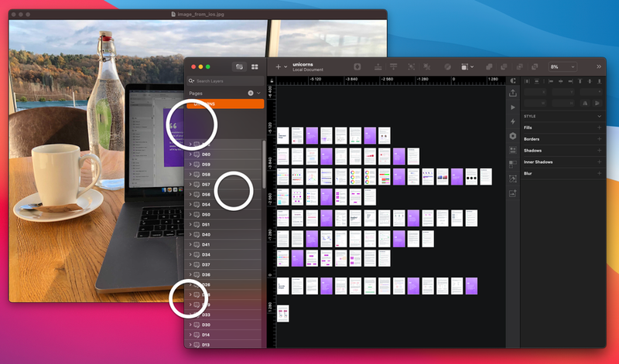Toggle the ruler lock icon
The height and width of the screenshot is (364, 619).
pyautogui.click(x=272, y=81)
